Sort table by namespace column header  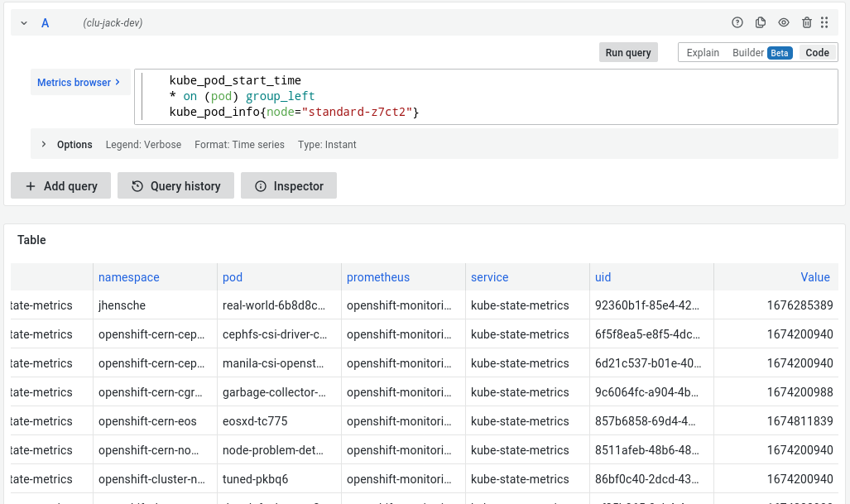pos(128,277)
